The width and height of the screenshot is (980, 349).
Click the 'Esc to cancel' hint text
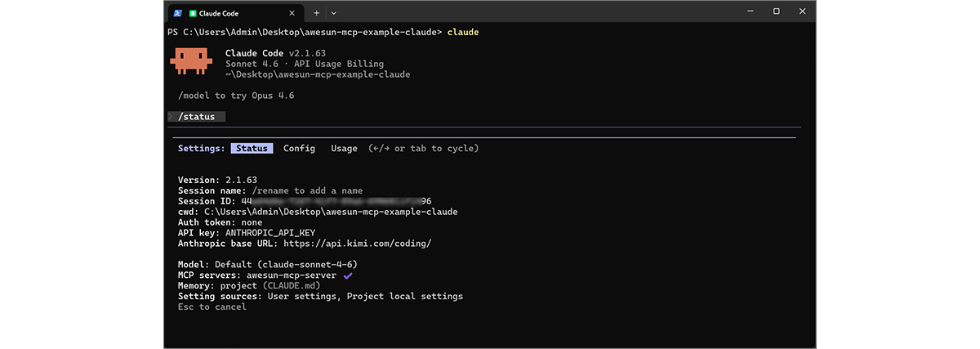[212, 307]
